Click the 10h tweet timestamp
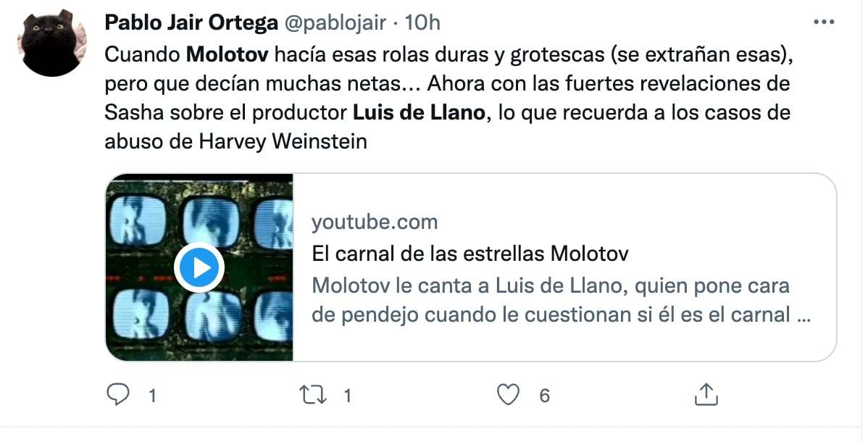 tap(422, 22)
